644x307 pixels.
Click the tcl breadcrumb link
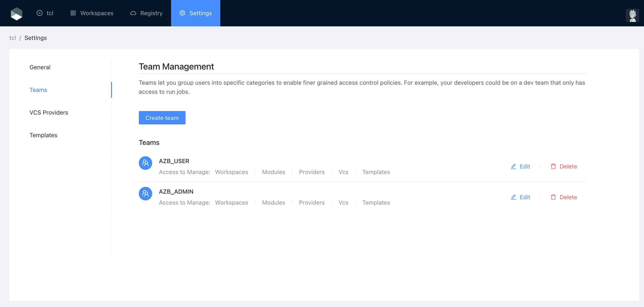pyautogui.click(x=13, y=38)
